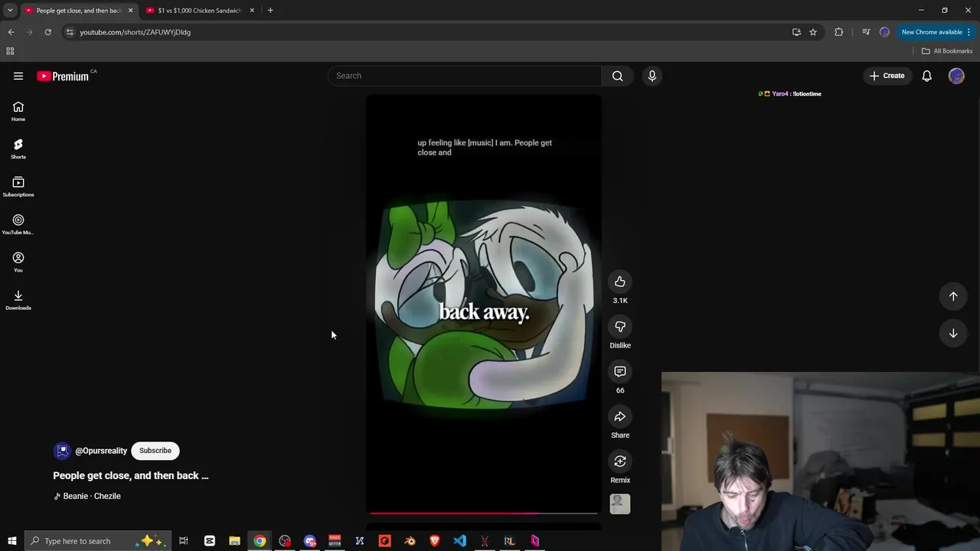Open the media controls icon
The width and height of the screenshot is (980, 551).
tap(866, 32)
